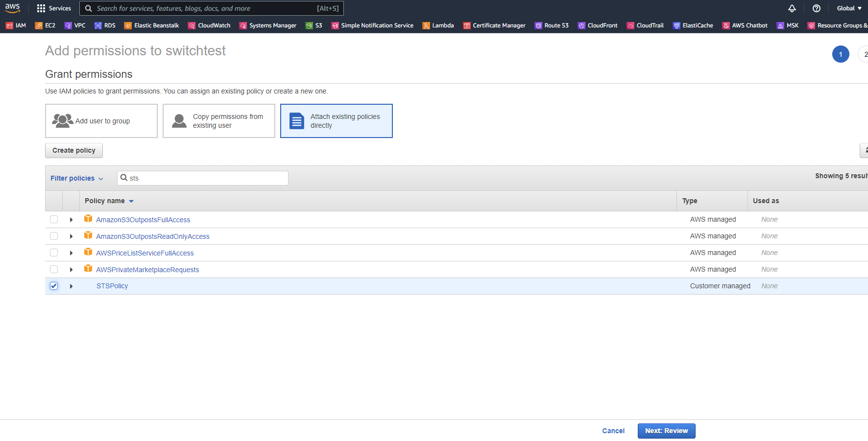Open CloudFront service shortcut
The width and height of the screenshot is (868, 441).
pos(598,25)
